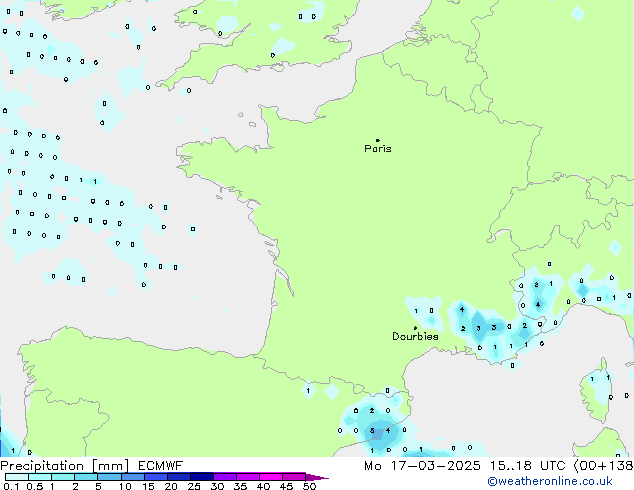Viewport: 634px width, 490px height.
Task: Click the '30' legend scale value
Action: click(218, 486)
